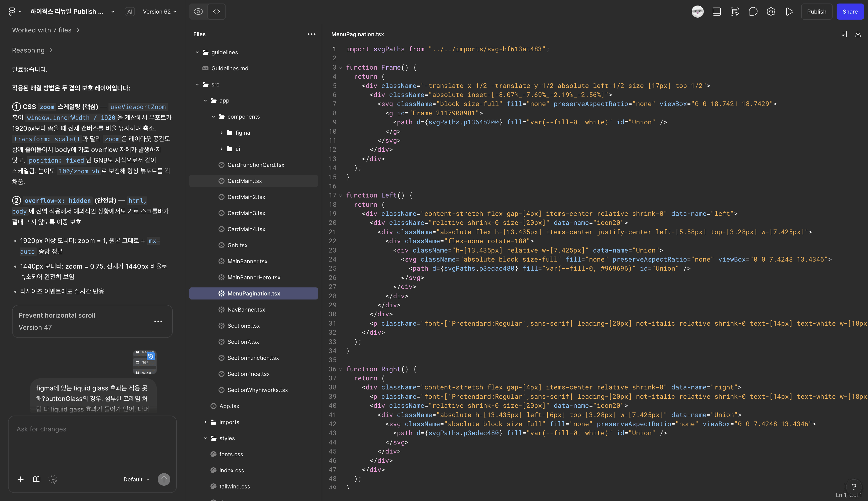Click the help question mark button
Image resolution: width=868 pixels, height=501 pixels.
pos(853,486)
